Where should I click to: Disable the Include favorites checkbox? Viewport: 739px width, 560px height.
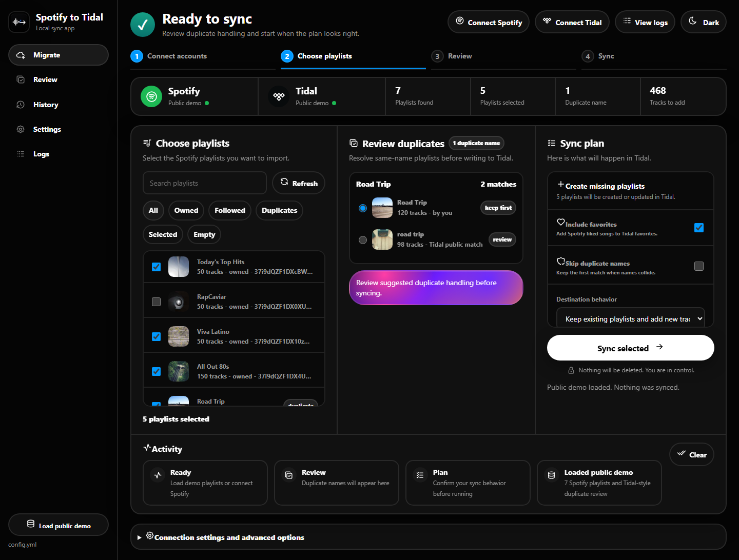(699, 228)
